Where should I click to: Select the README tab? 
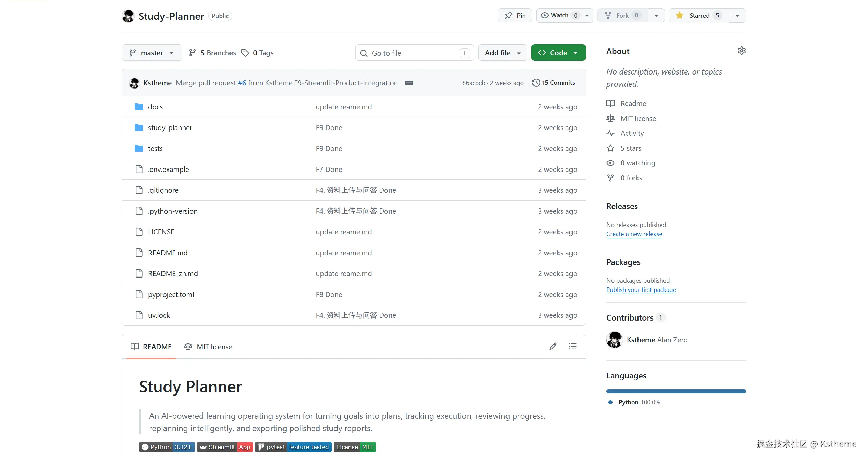(151, 347)
